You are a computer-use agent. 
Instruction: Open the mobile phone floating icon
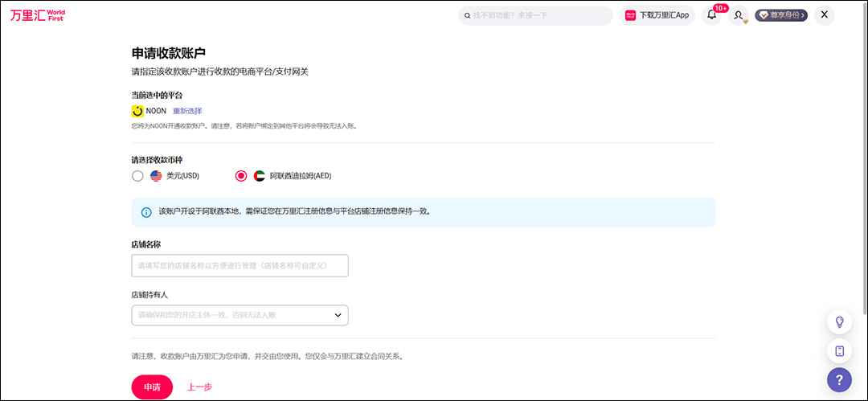[839, 351]
